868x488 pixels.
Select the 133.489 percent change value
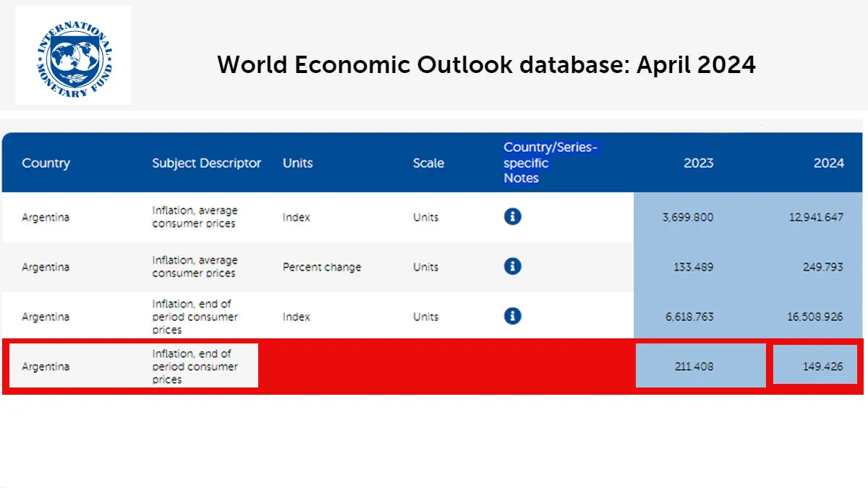click(x=692, y=267)
